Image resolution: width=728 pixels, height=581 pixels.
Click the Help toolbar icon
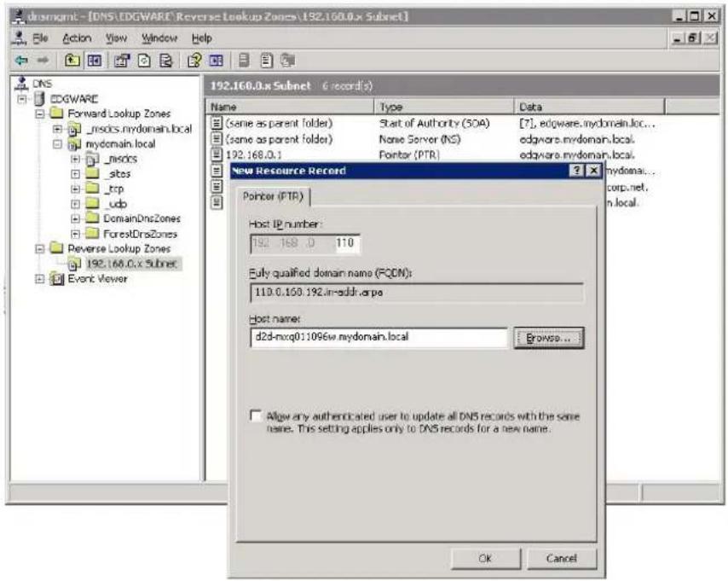(194, 61)
